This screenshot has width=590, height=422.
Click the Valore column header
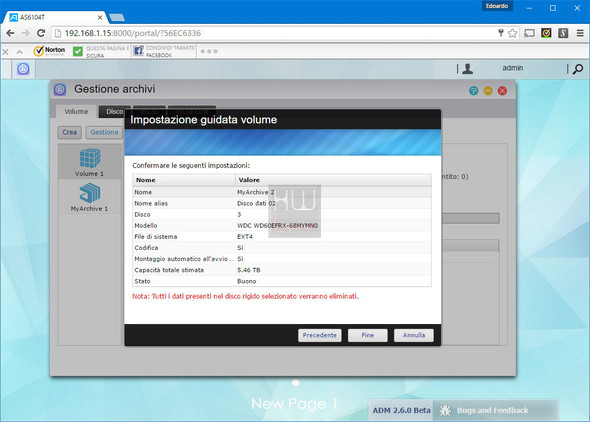click(333, 180)
